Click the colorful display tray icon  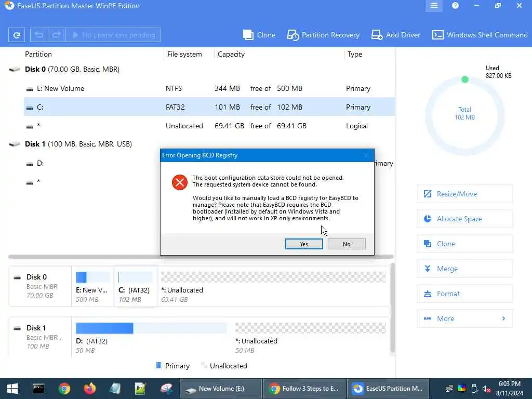tap(462, 389)
